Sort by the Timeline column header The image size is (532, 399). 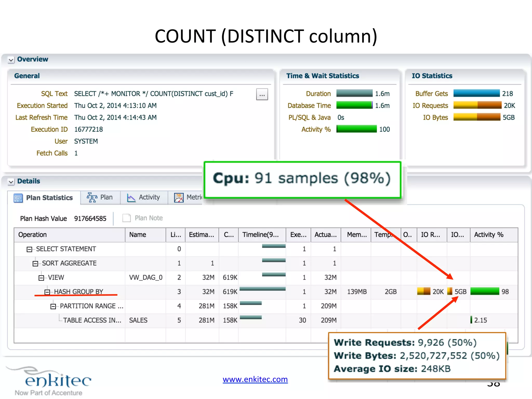262,235
